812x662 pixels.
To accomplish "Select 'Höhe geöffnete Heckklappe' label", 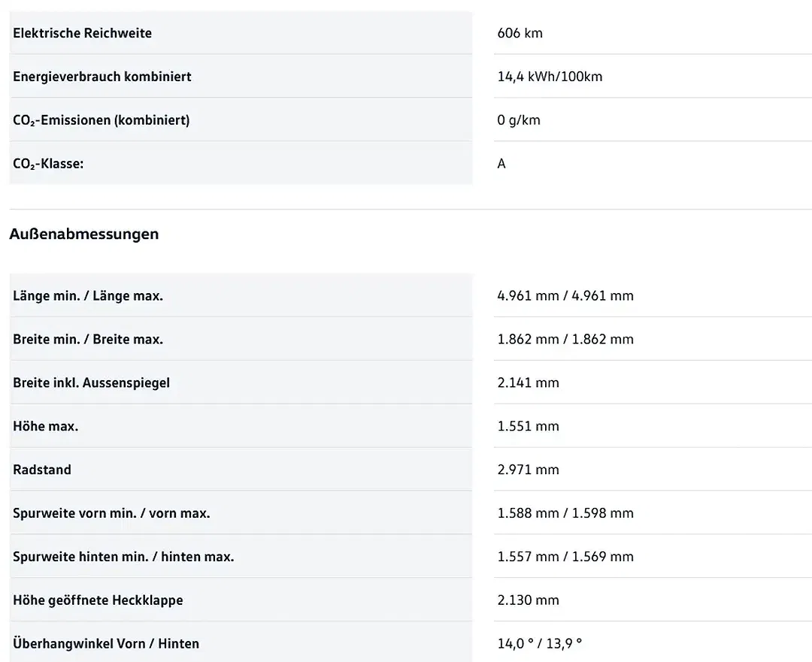I will (98, 600).
